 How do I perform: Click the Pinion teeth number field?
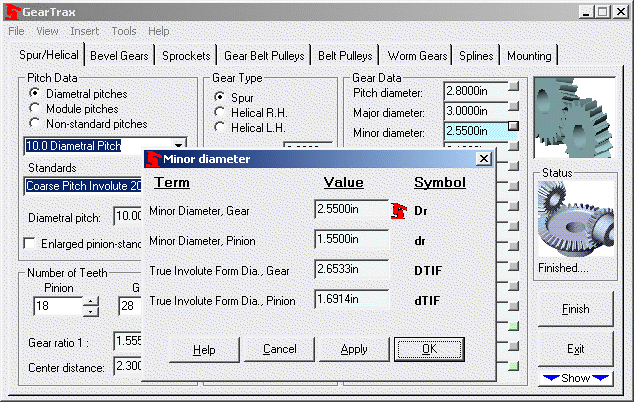59,306
